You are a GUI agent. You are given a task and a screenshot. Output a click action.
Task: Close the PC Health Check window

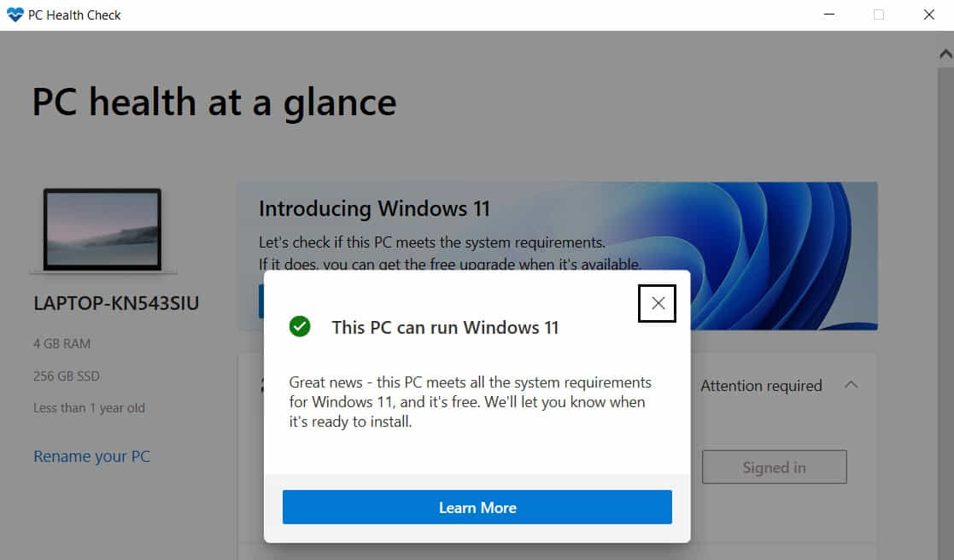(928, 15)
